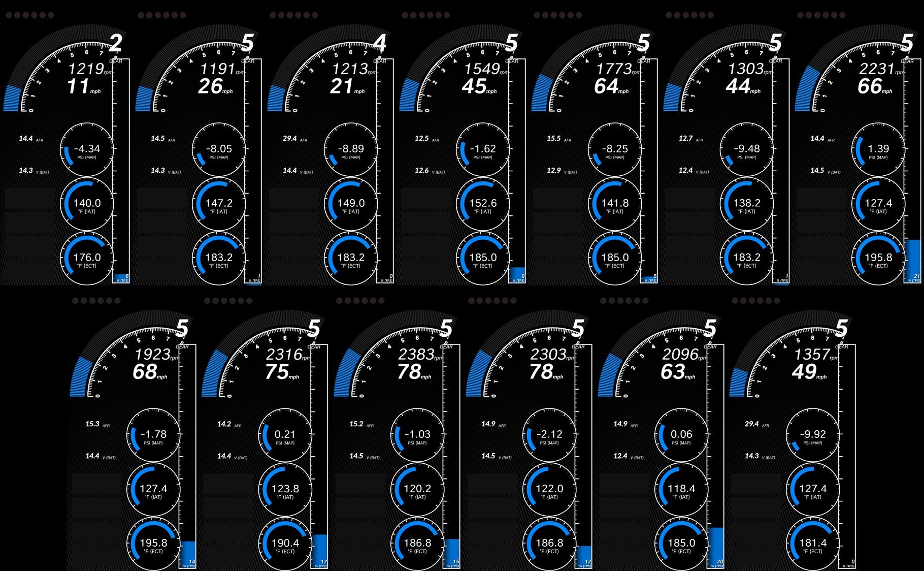Click the gear 2 indicator

point(116,44)
